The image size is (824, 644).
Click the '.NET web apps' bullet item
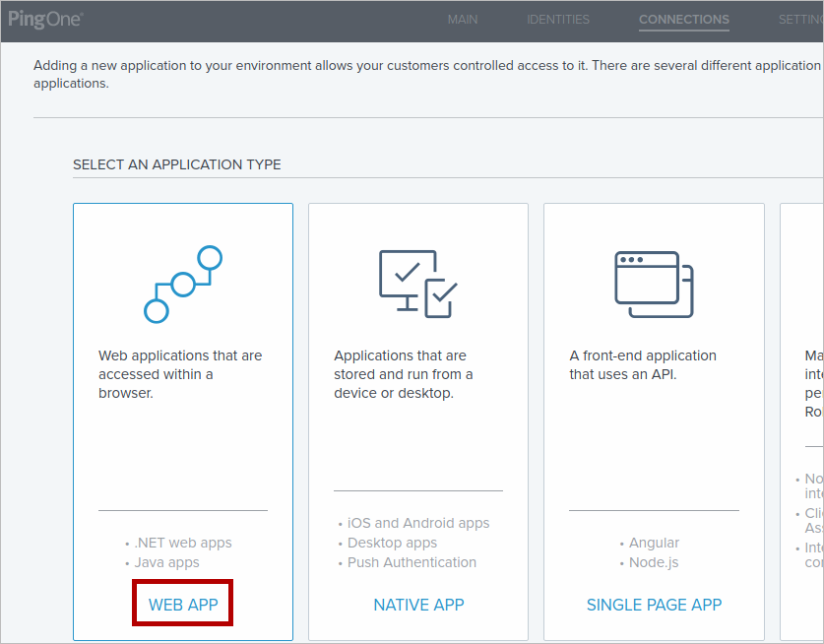coord(183,543)
